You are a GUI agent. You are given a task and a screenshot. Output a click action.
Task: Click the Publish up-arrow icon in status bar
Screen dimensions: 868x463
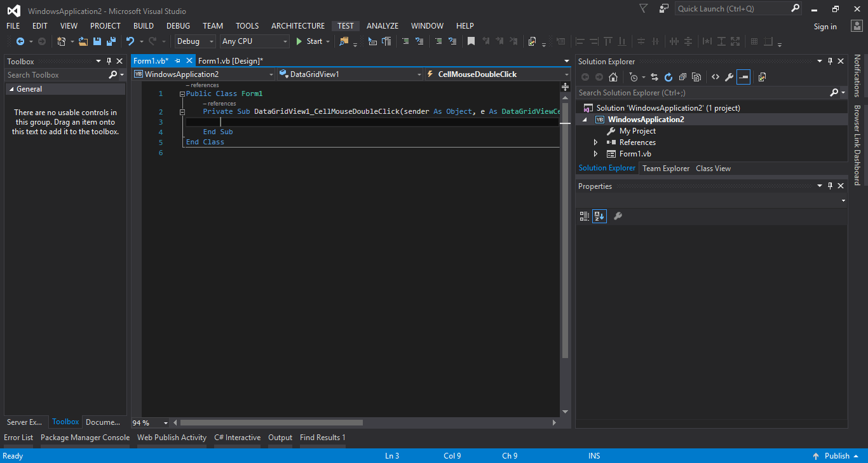coord(815,456)
